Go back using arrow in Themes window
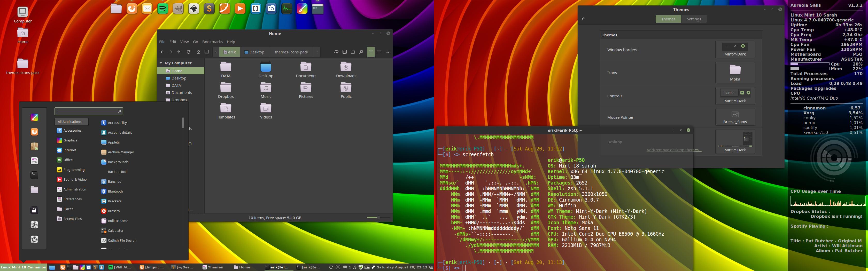Image resolution: width=868 pixels, height=271 pixels. pyautogui.click(x=583, y=19)
